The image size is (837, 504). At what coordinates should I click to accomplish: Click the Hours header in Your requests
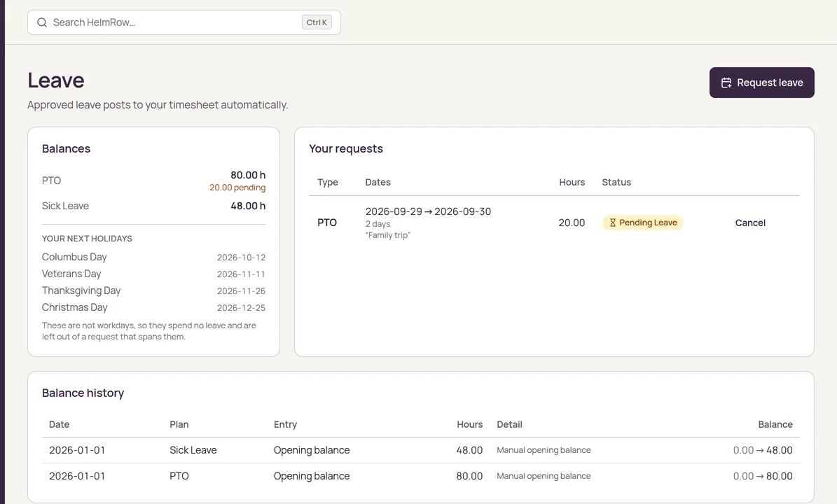click(x=572, y=183)
